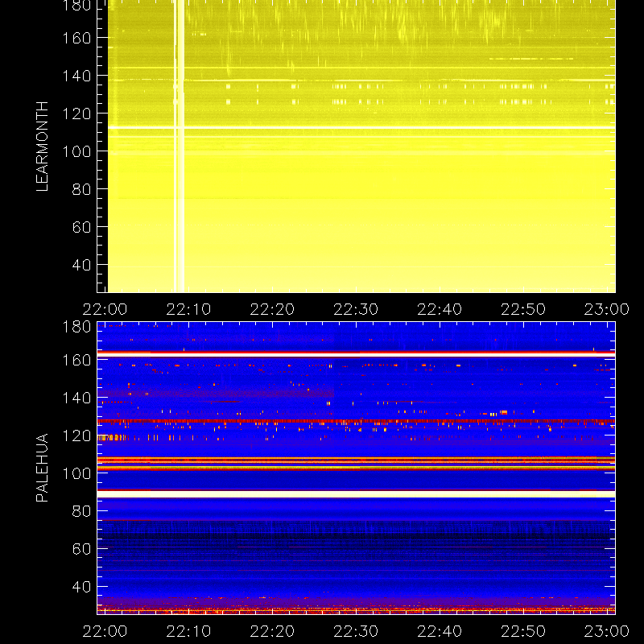
Task: Pick the 22:40 label under the Palehua plot
Action: tap(440, 631)
